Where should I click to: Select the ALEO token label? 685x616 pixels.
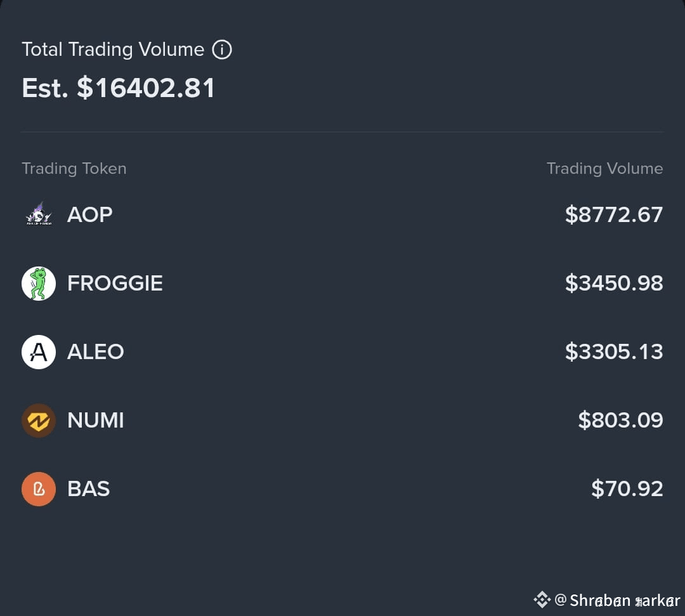(96, 352)
